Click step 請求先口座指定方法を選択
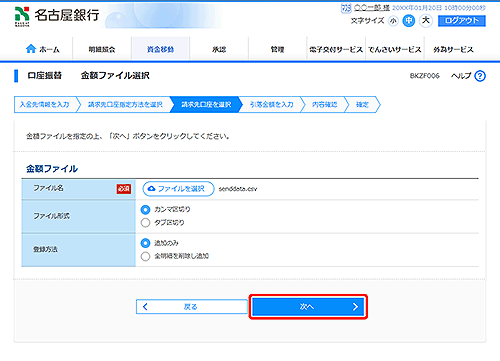This screenshot has height=361, width=500. (x=125, y=105)
